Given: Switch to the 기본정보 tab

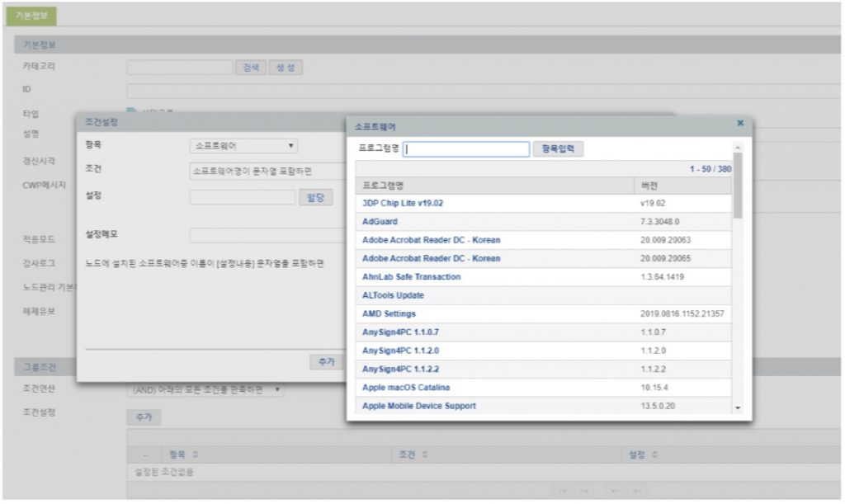Looking at the screenshot, I should (x=34, y=16).
